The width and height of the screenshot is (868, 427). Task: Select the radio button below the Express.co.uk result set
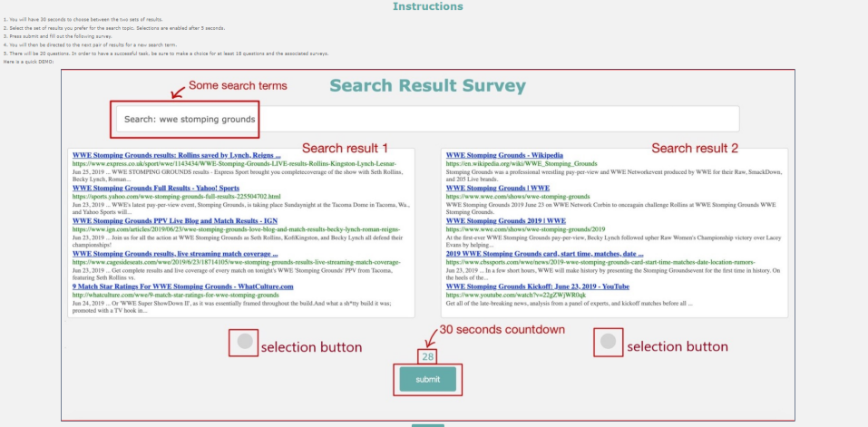[x=245, y=341]
